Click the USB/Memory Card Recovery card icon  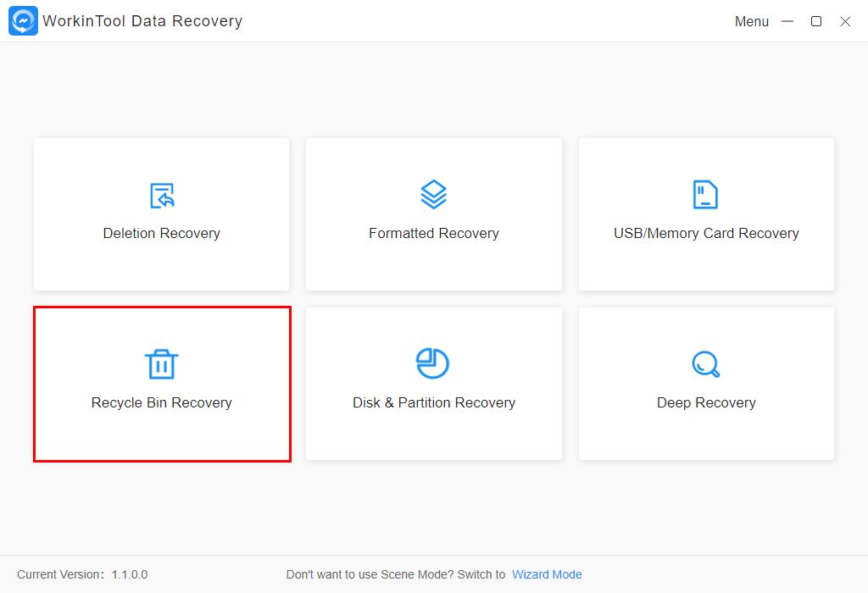705,194
